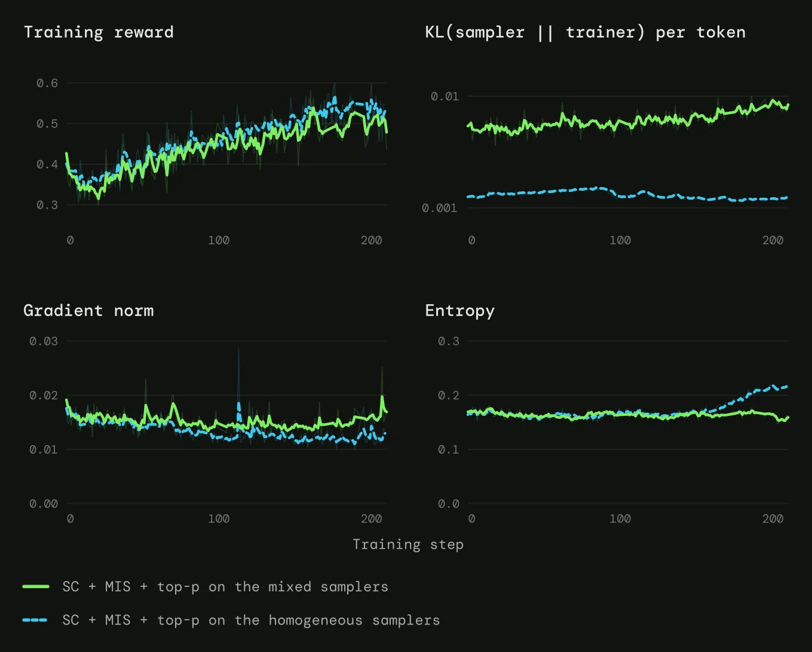
Task: Click the "0.03" tick on Gradient norm chart
Action: pyautogui.click(x=44, y=341)
